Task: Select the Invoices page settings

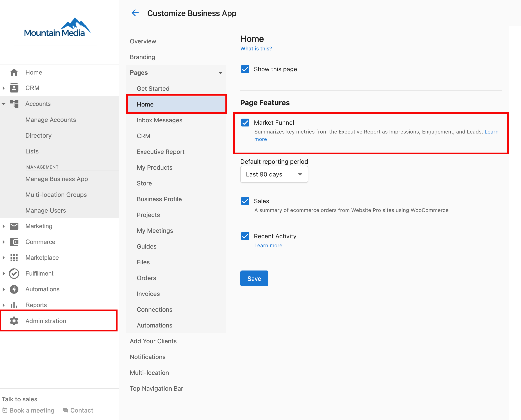Action: coord(148,294)
